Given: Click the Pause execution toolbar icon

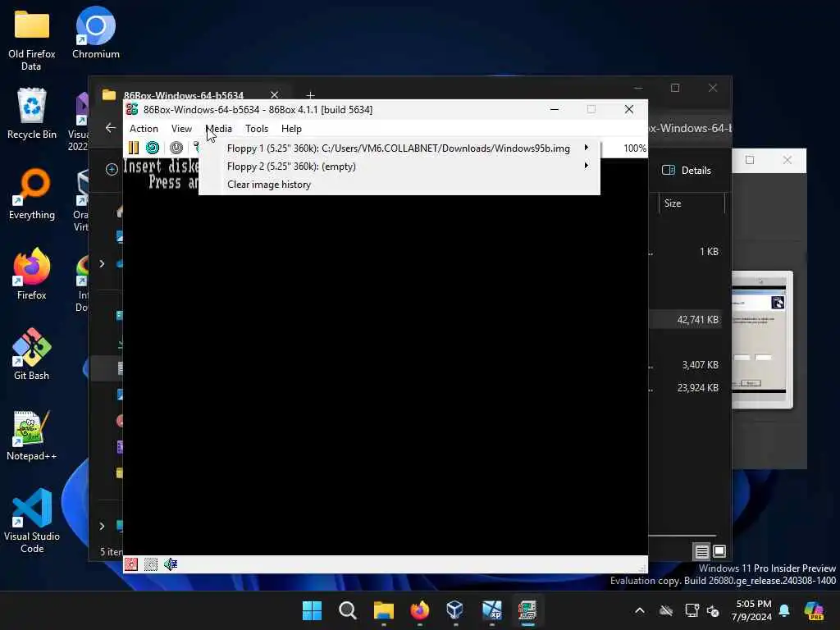Looking at the screenshot, I should [x=134, y=148].
